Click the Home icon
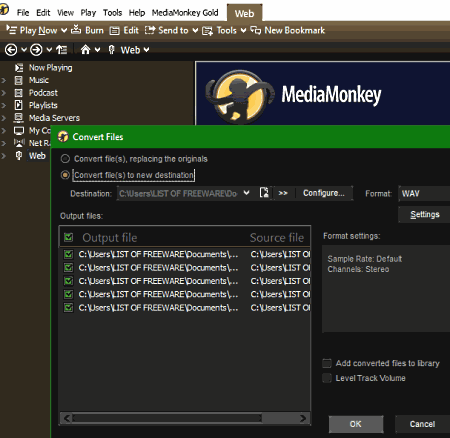Screen dimensions: 450x438 (85, 50)
